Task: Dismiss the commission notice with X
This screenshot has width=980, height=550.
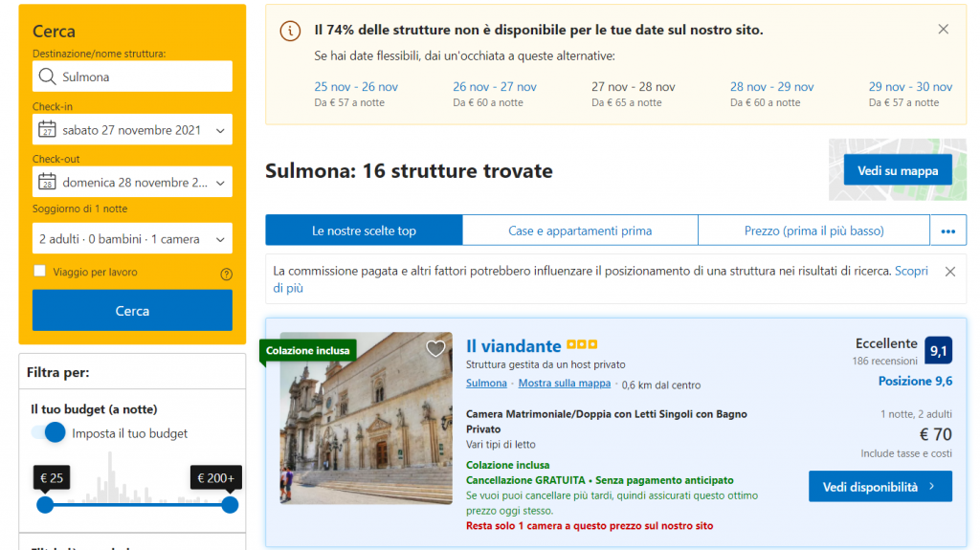Action: (x=949, y=272)
